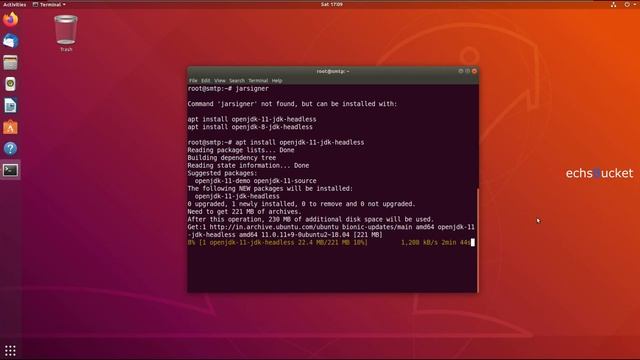Open the terminal File menu
The image size is (640, 360).
(x=193, y=81)
